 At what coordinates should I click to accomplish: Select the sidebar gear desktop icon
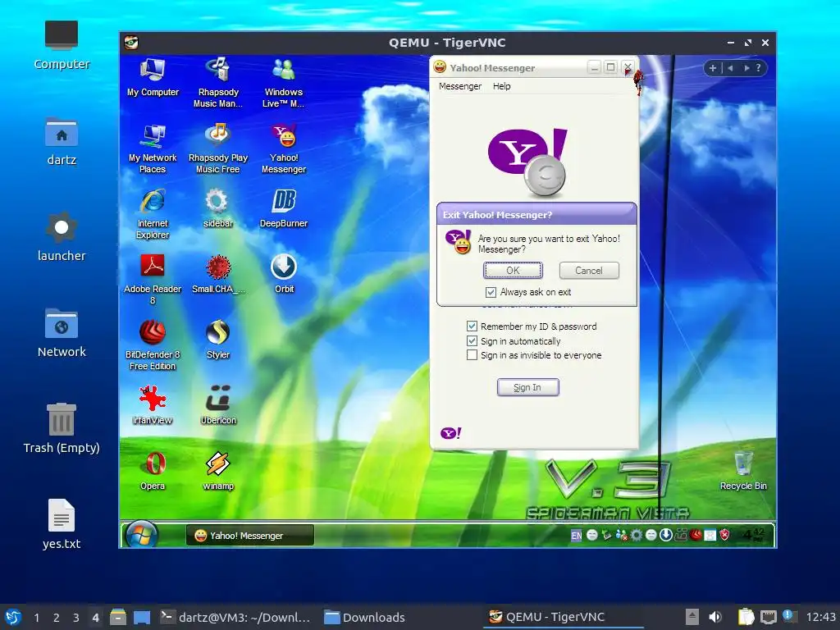pos(218,208)
